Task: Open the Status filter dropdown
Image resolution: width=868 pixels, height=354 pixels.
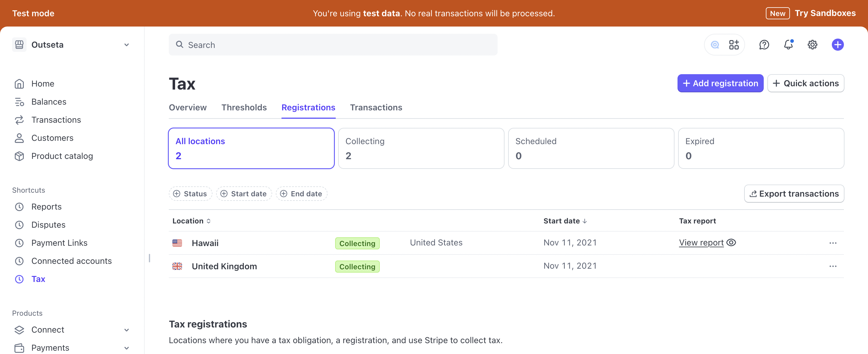Action: tap(190, 194)
